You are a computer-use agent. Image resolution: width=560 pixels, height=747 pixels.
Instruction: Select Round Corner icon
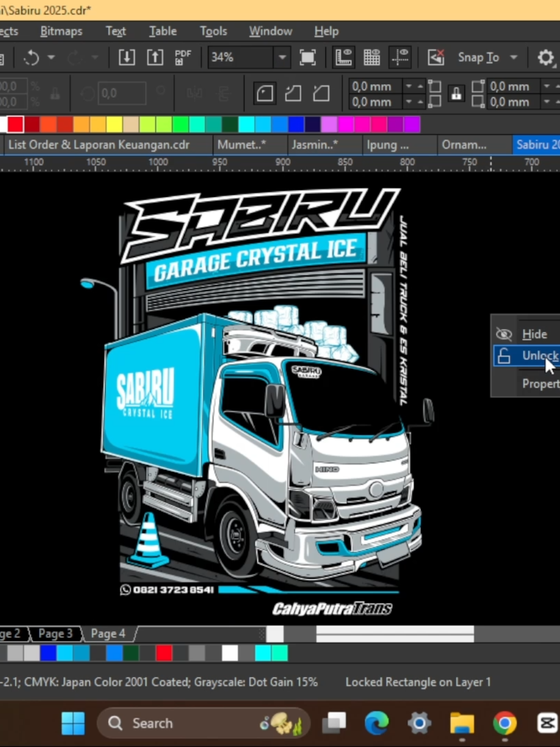click(x=265, y=93)
